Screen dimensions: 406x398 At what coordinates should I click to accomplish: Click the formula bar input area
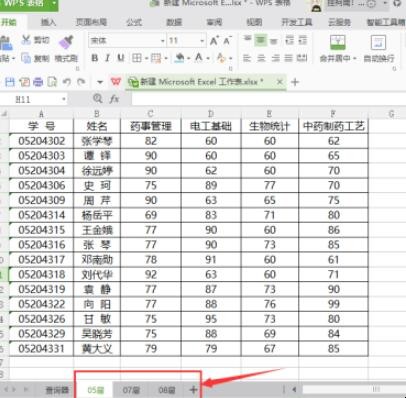[x=269, y=99]
